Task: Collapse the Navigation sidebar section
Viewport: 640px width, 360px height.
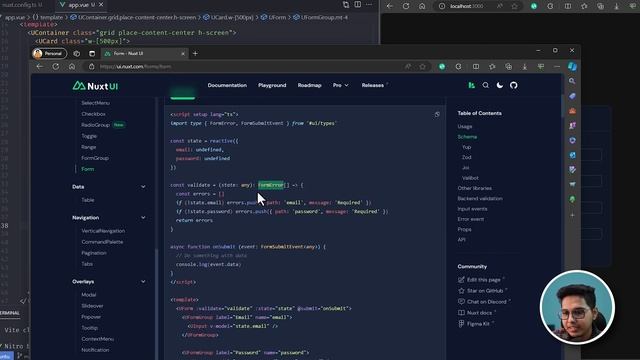Action: click(x=143, y=218)
